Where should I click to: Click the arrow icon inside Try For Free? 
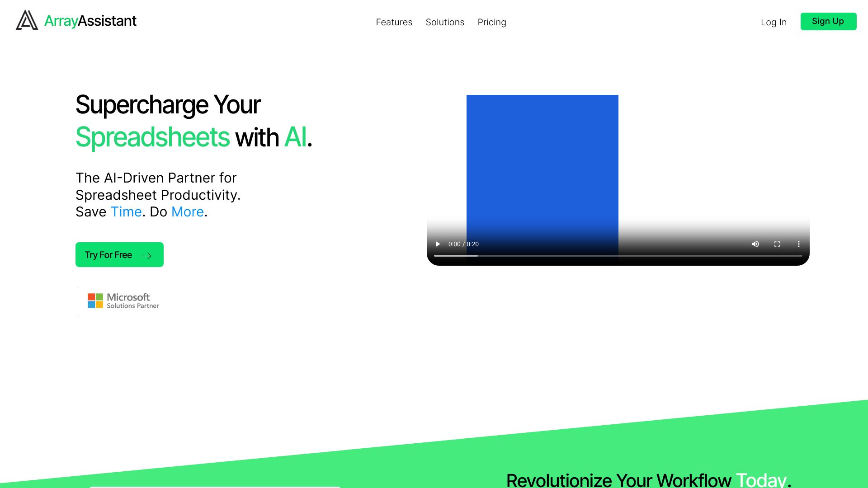click(x=146, y=255)
